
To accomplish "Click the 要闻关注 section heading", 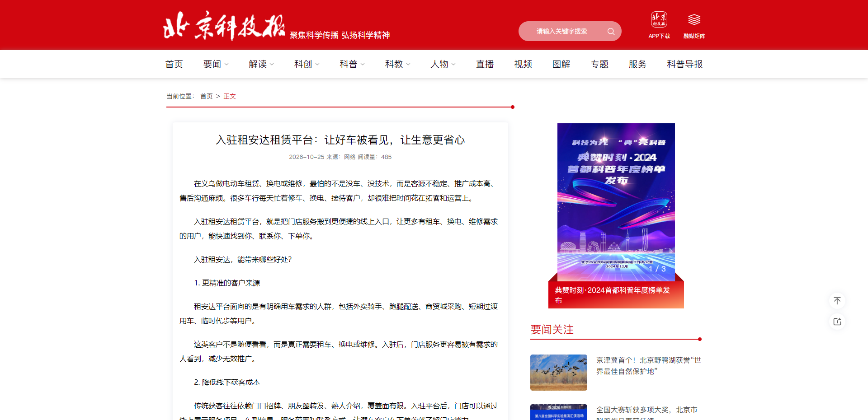I will [552, 330].
